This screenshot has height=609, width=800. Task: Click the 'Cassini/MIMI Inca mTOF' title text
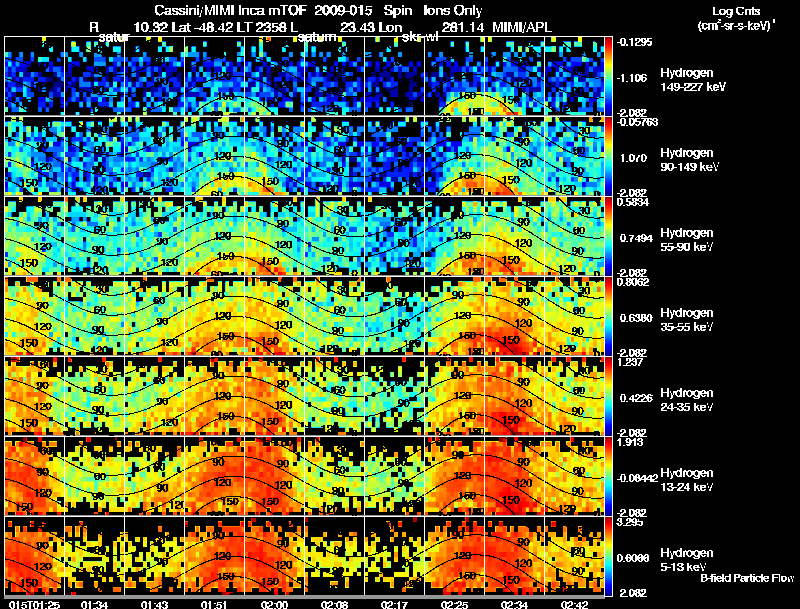tap(230, 11)
